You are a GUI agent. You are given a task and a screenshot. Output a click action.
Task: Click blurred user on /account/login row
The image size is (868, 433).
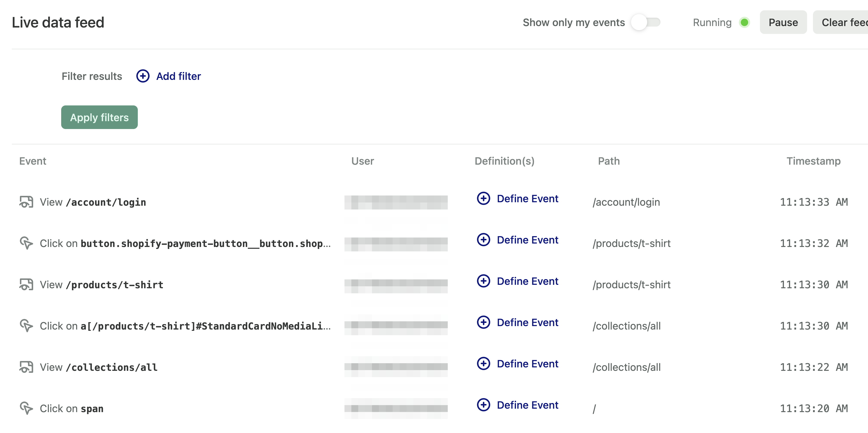pyautogui.click(x=396, y=202)
